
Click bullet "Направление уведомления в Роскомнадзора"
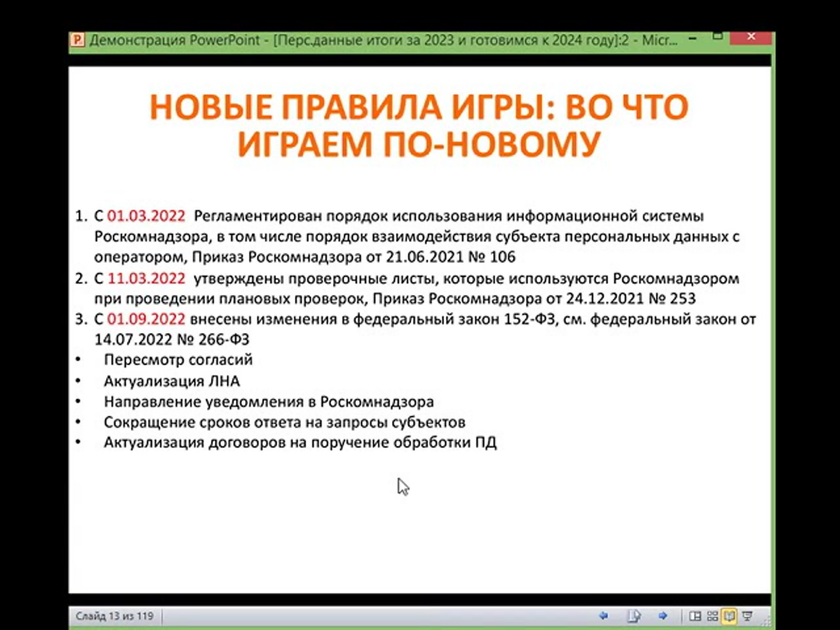click(269, 402)
